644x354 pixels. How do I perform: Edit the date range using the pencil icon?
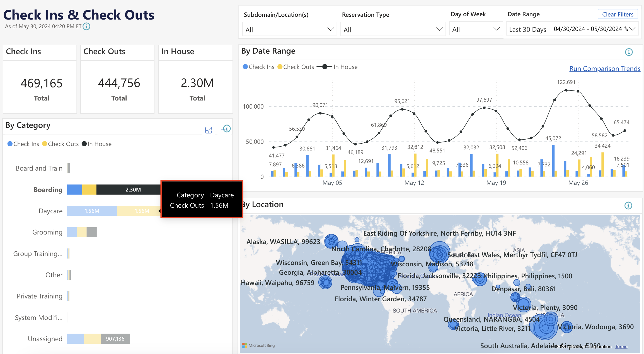click(626, 29)
